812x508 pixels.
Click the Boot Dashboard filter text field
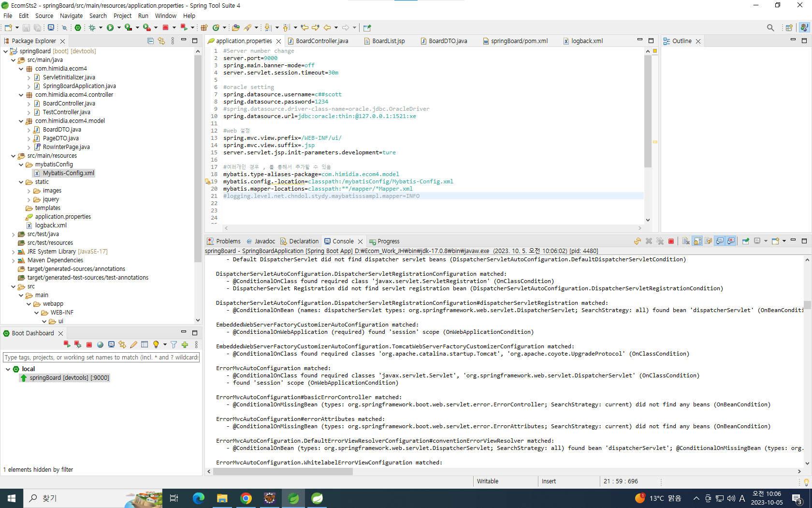pos(101,358)
